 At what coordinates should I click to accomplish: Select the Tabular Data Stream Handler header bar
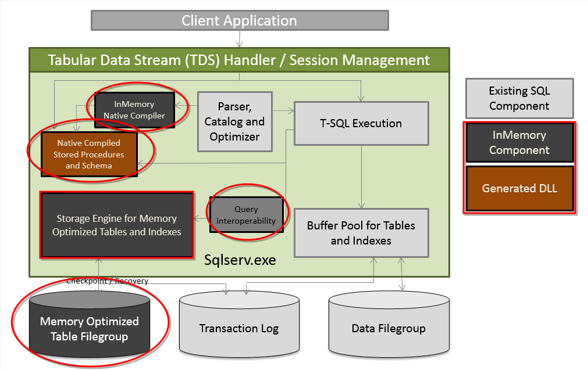pos(239,60)
